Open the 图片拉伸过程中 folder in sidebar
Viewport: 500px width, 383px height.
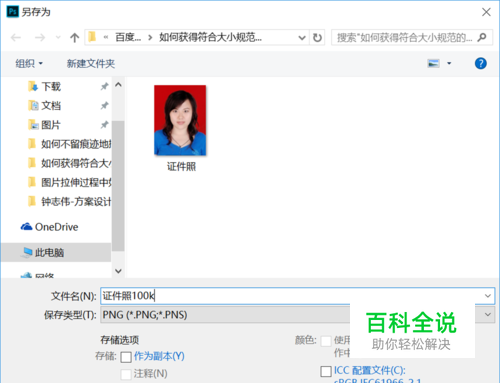[70, 182]
